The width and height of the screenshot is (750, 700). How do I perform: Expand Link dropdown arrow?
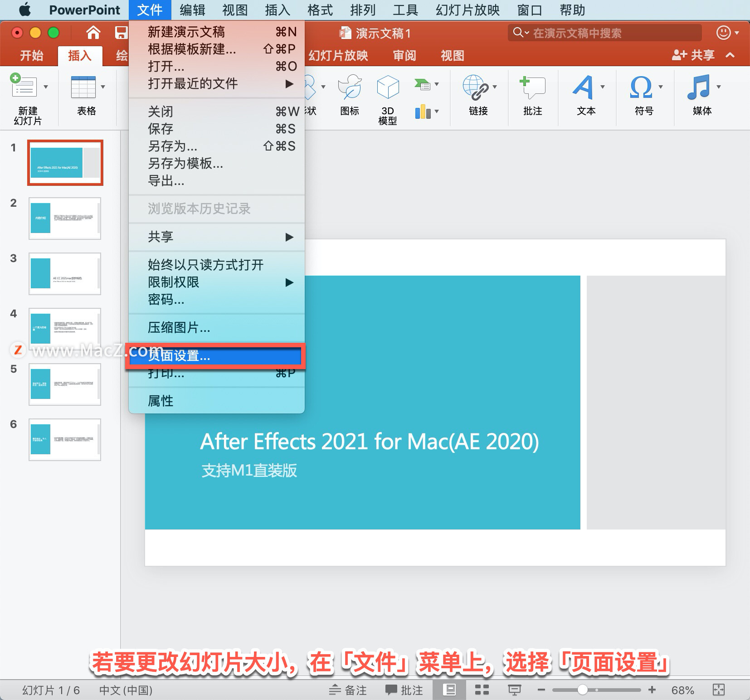[495, 87]
